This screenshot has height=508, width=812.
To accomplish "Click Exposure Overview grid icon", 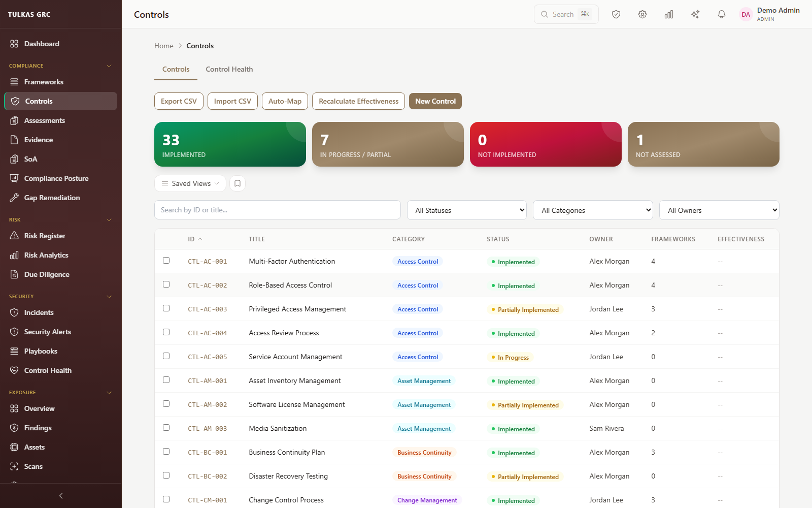I will (14, 408).
